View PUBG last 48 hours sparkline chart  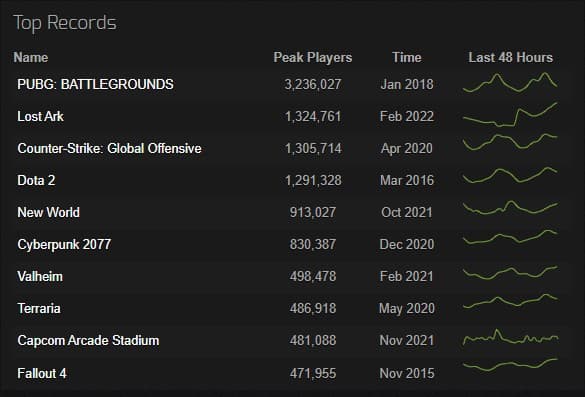[x=510, y=82]
